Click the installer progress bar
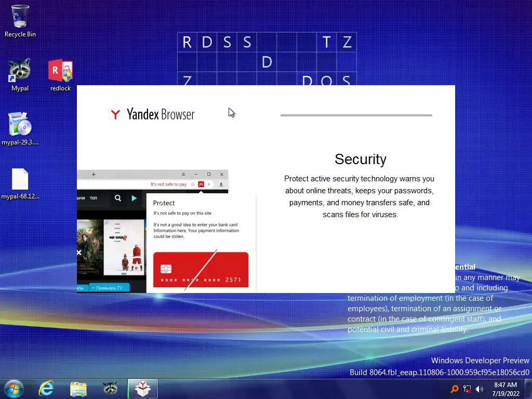This screenshot has width=532, height=399. [356, 115]
